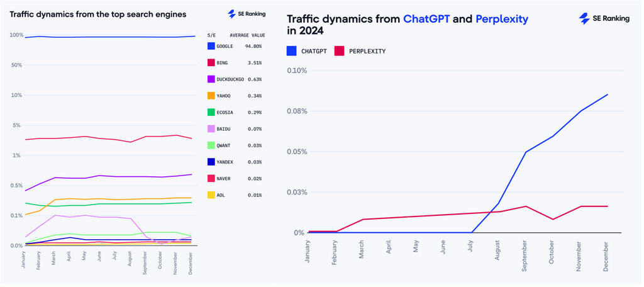644x287 pixels.
Task: Click the 0.5% y-axis label
Action: (x=16, y=186)
